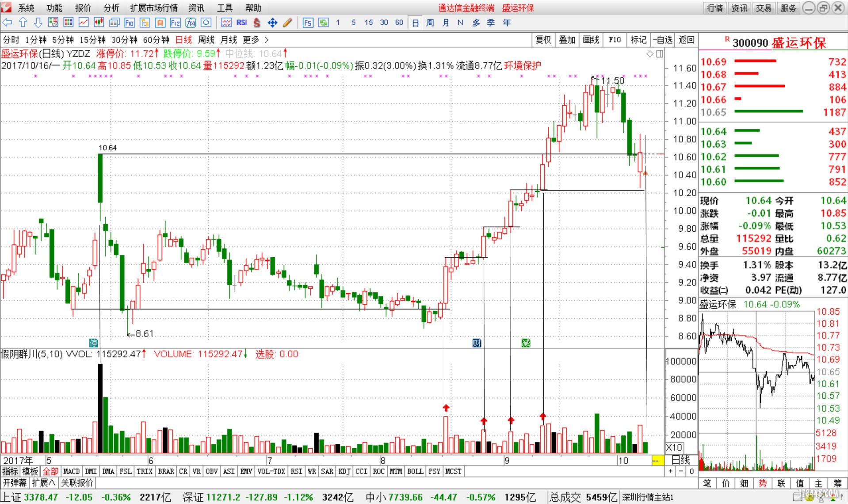This screenshot has width=848, height=504.
Task: Select the 30-minute period toolbar button
Action: coord(384,23)
